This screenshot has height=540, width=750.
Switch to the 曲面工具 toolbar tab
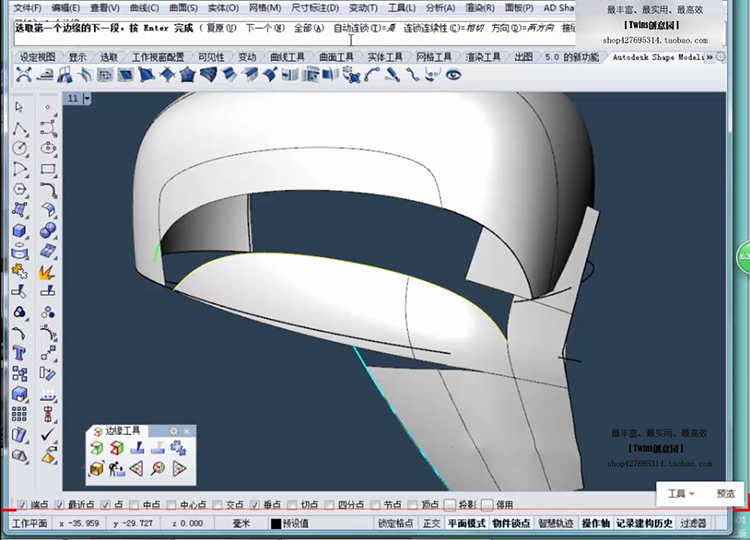click(x=337, y=58)
